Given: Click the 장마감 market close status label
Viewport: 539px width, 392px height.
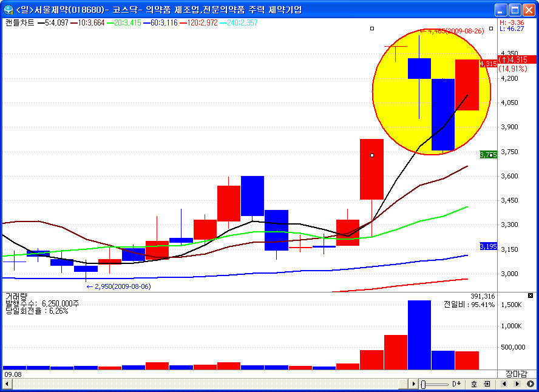Looking at the screenshot, I should 517,374.
